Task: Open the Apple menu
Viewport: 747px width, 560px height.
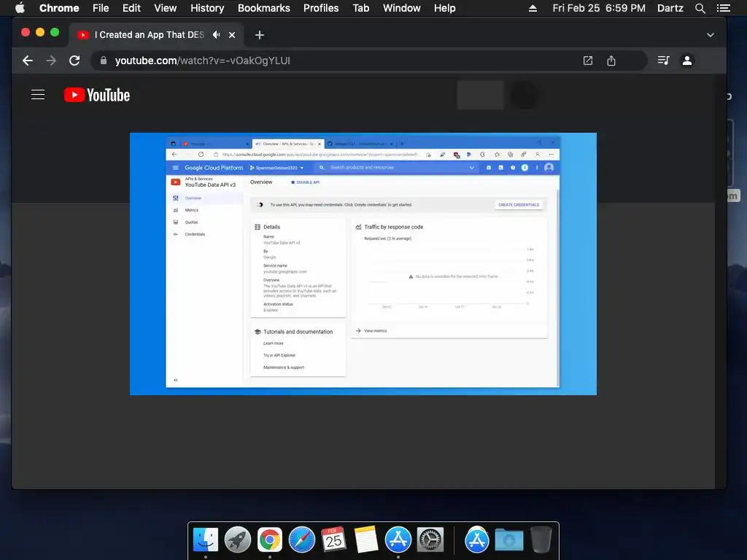Action: click(20, 8)
